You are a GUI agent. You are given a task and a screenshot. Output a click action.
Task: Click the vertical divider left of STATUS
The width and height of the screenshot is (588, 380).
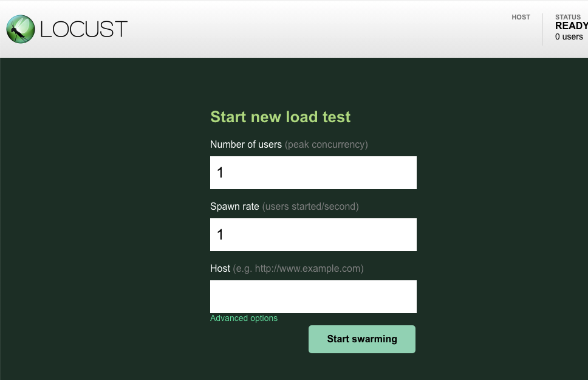[x=542, y=29]
